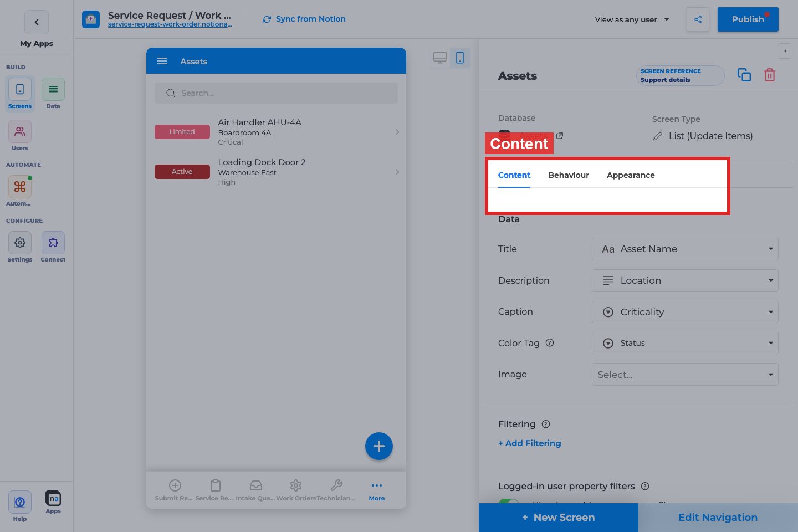Click the share icon button

[698, 19]
